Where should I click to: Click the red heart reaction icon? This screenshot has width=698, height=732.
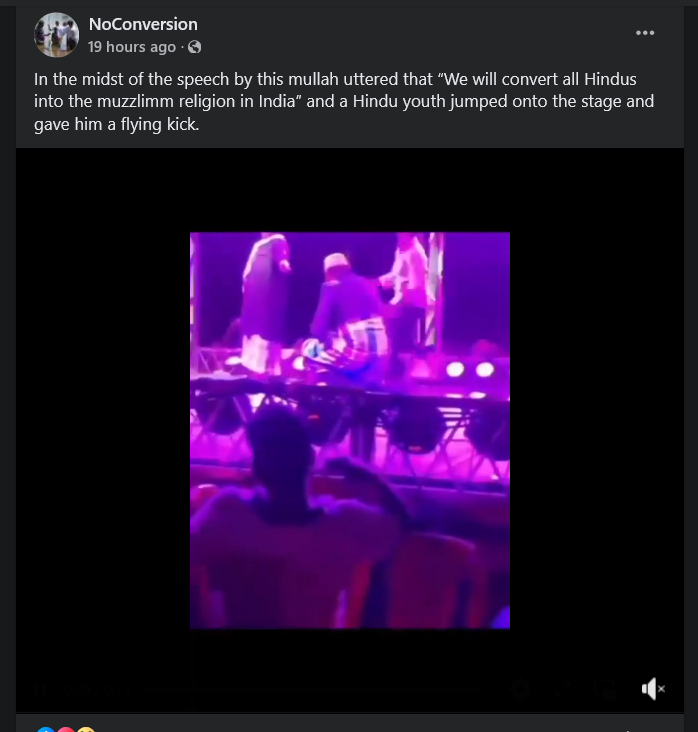(x=65, y=729)
